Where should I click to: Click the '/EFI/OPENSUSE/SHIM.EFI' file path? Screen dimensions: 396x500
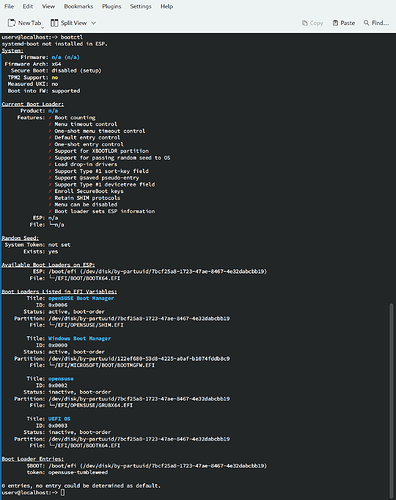89,325
